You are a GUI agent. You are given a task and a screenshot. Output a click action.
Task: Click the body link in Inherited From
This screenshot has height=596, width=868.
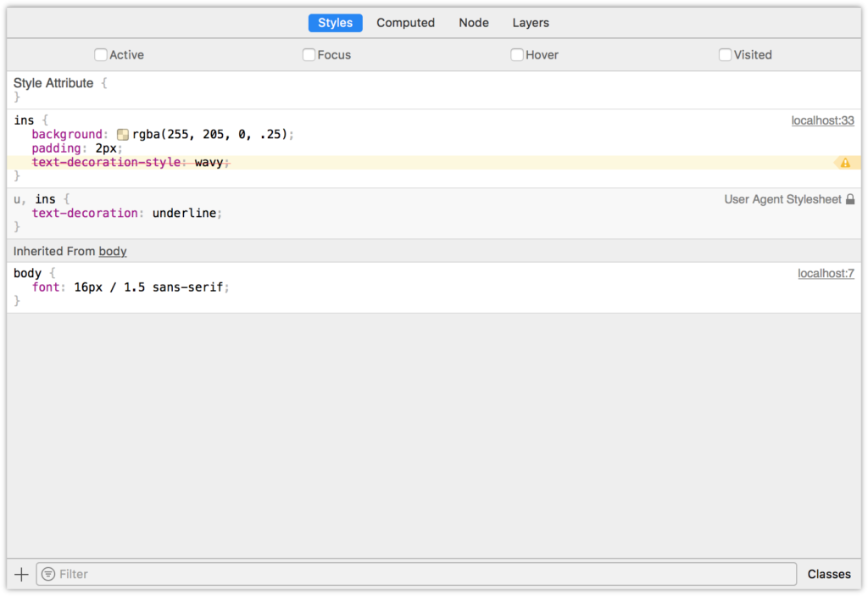pos(113,251)
